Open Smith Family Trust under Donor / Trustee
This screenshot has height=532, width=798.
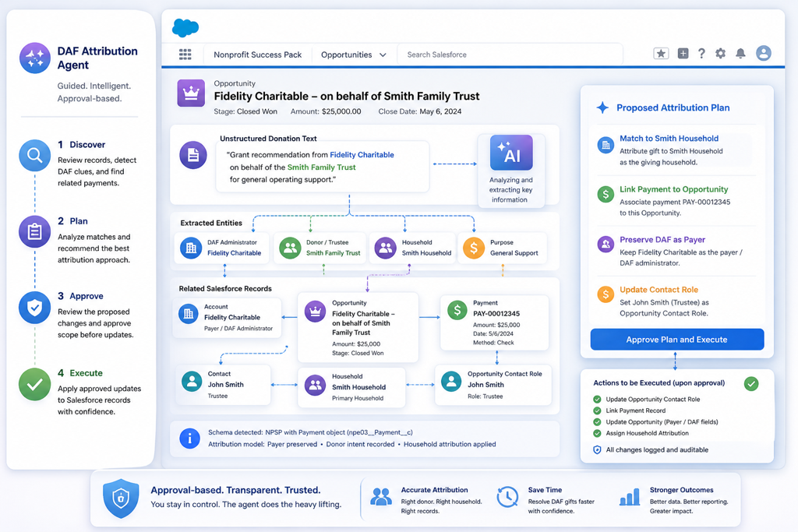click(334, 253)
